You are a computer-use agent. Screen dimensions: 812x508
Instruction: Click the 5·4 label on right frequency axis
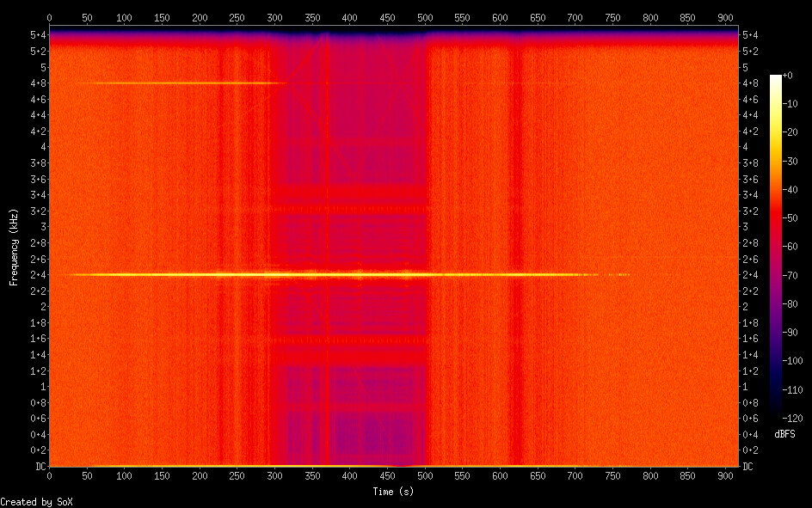[x=750, y=34]
